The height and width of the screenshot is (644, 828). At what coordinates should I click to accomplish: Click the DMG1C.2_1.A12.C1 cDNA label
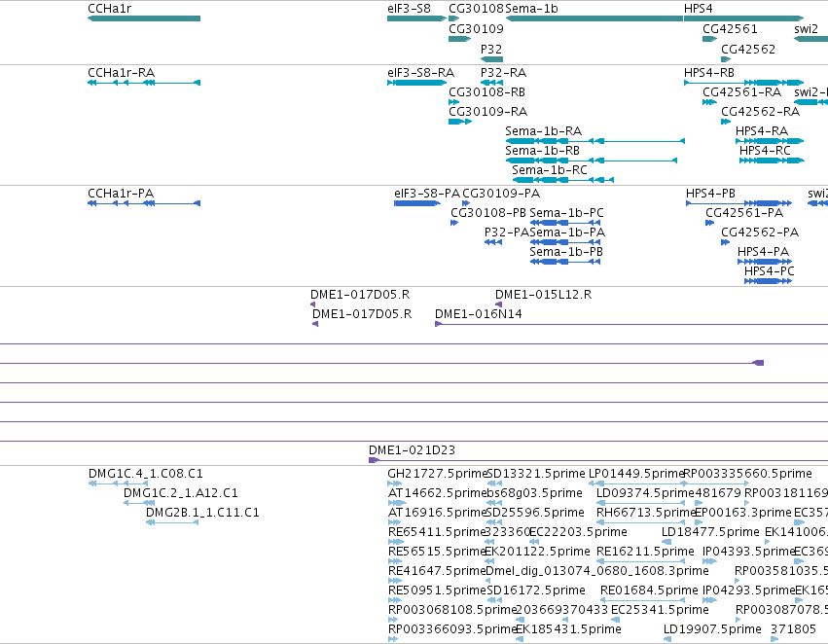[181, 493]
